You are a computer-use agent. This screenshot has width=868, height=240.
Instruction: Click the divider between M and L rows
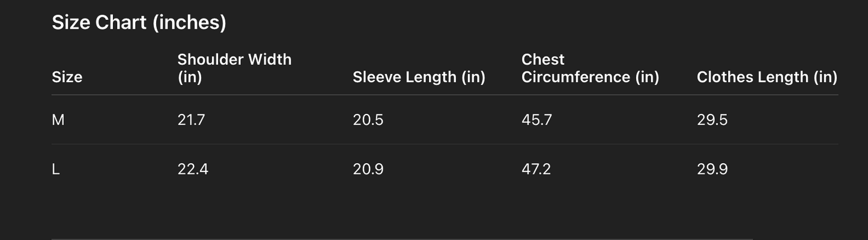[x=445, y=144]
